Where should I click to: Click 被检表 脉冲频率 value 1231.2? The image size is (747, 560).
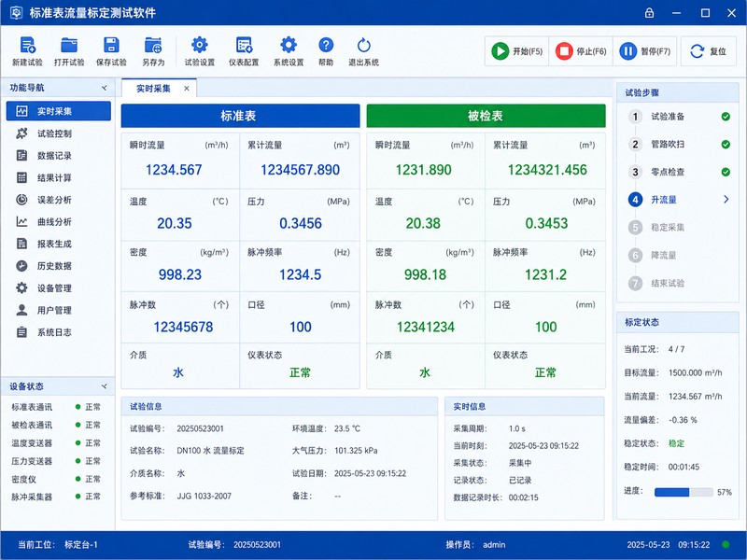coord(546,274)
